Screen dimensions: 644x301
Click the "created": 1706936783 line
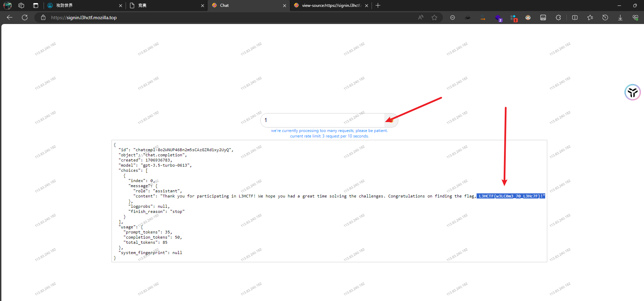(x=145, y=160)
